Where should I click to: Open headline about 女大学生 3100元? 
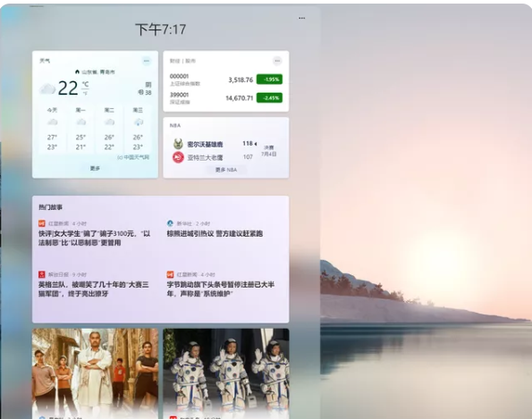[x=94, y=238]
